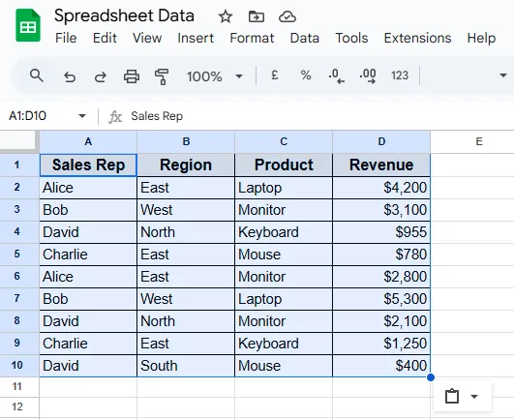Redo the last undone action
The height and width of the screenshot is (420, 514).
101,76
